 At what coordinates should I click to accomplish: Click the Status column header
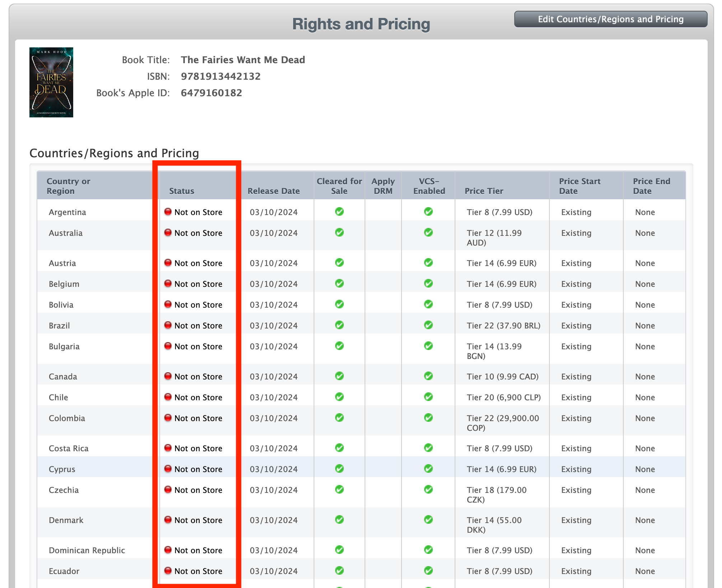pos(182,191)
